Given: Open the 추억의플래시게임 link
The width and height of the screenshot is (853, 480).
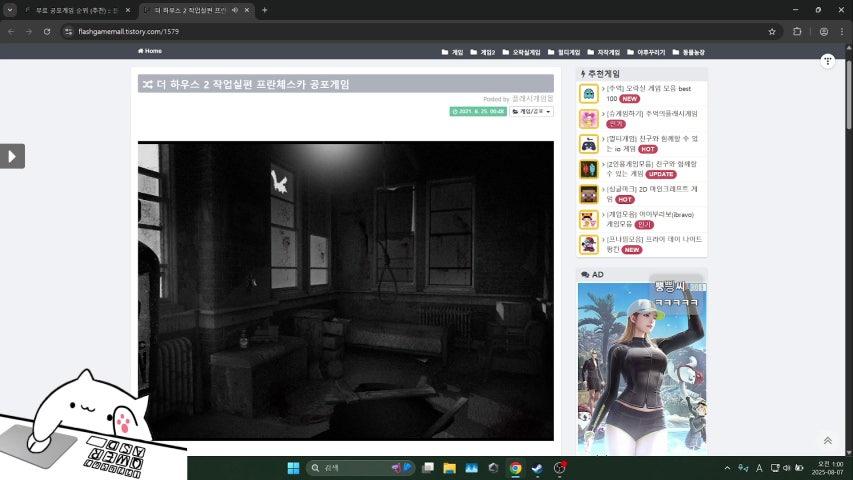Looking at the screenshot, I should click(x=652, y=114).
